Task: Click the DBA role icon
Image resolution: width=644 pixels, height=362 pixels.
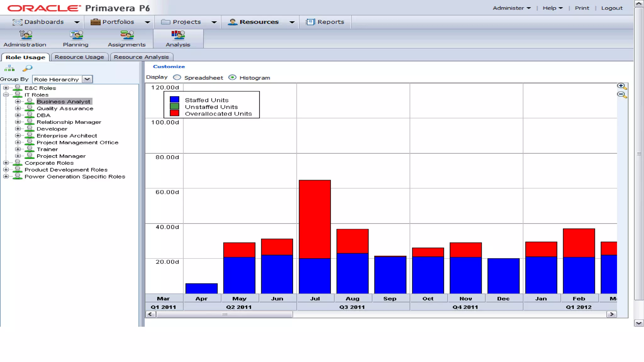Action: pyautogui.click(x=30, y=115)
